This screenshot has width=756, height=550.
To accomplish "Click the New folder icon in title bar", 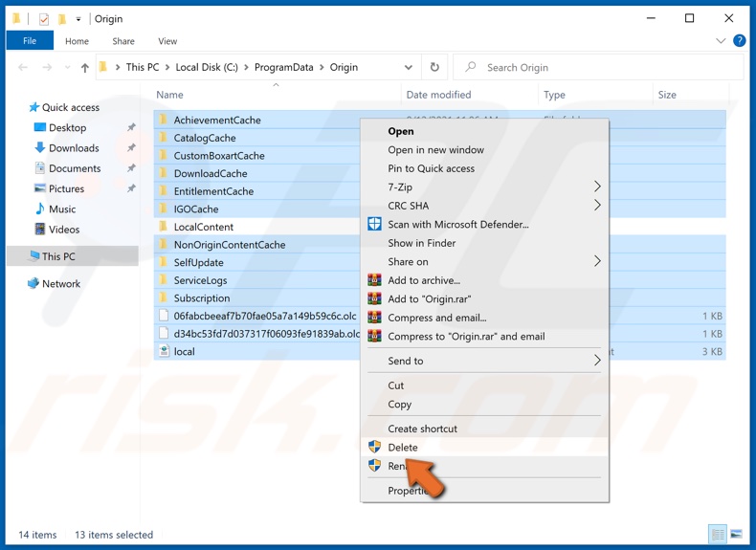I will click(x=62, y=19).
